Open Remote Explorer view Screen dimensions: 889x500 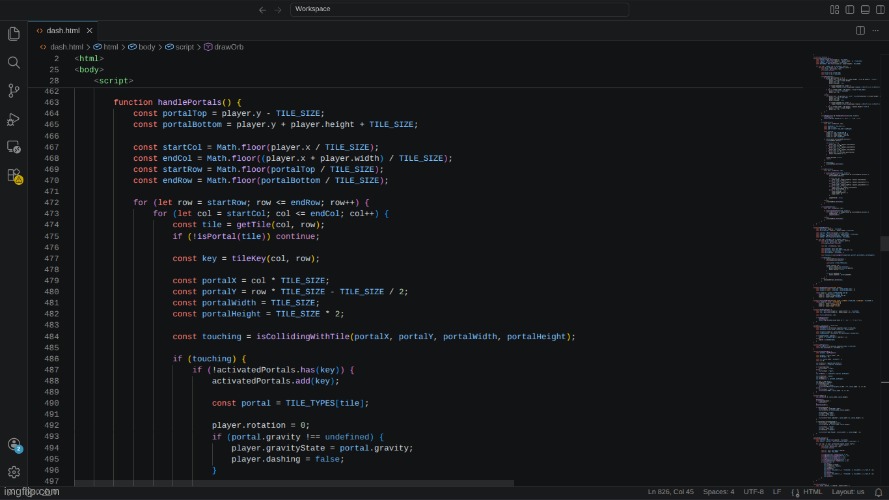point(14,147)
